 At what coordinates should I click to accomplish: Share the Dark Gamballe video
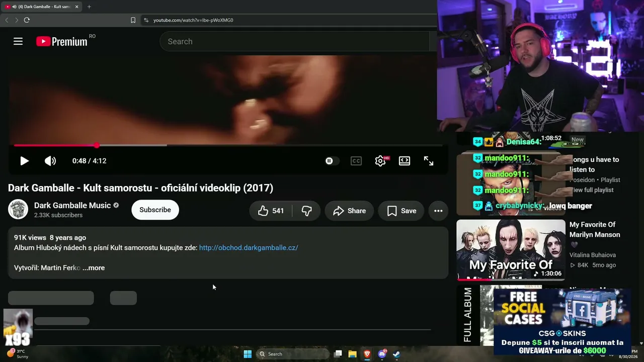pyautogui.click(x=349, y=211)
